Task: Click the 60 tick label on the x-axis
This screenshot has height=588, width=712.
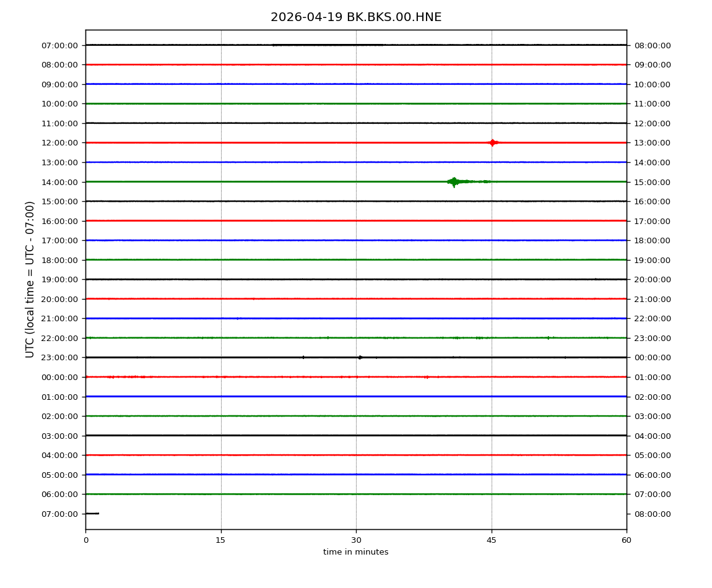Action: tap(627, 540)
